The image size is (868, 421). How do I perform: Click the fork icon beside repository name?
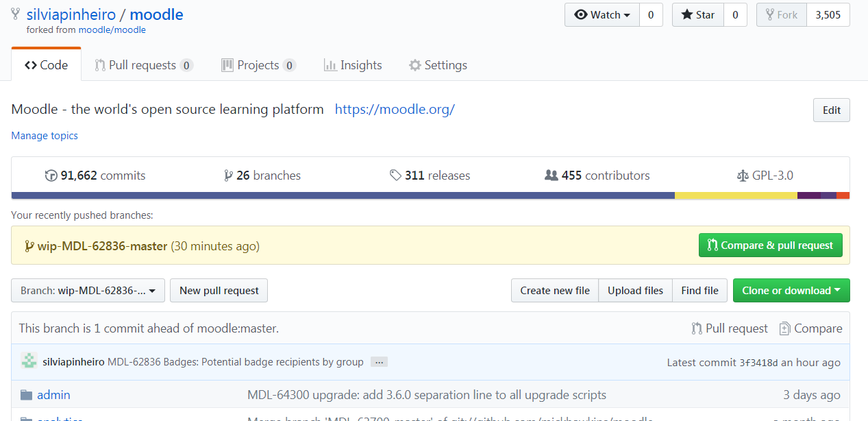16,14
